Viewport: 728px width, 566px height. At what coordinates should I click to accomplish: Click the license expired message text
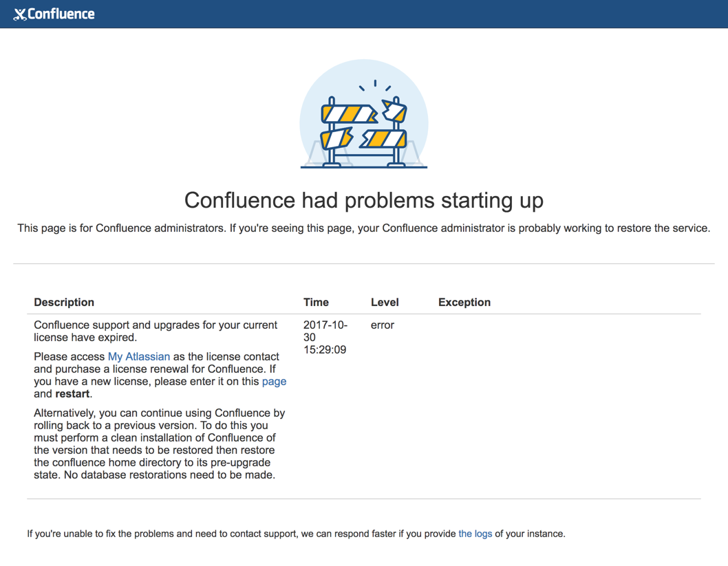coord(156,331)
